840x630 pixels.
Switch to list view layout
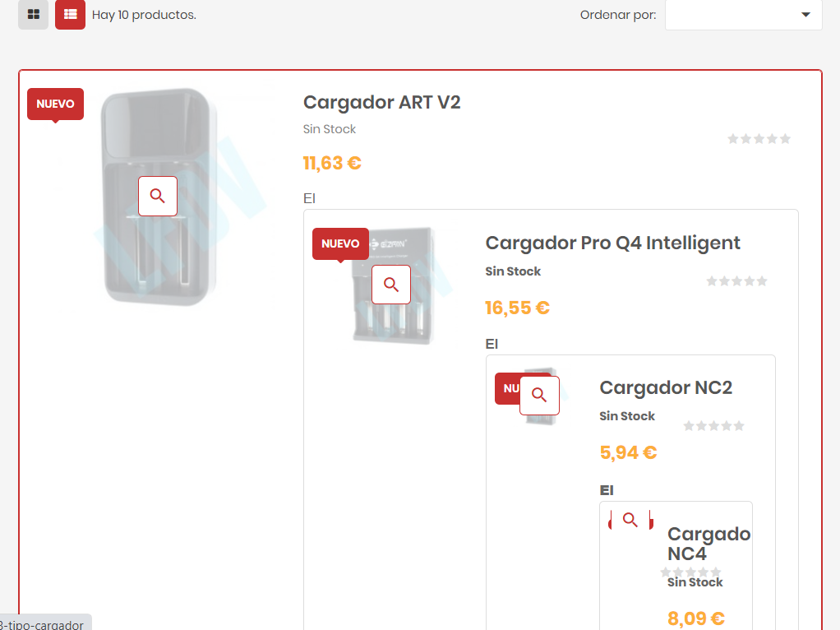[x=70, y=15]
